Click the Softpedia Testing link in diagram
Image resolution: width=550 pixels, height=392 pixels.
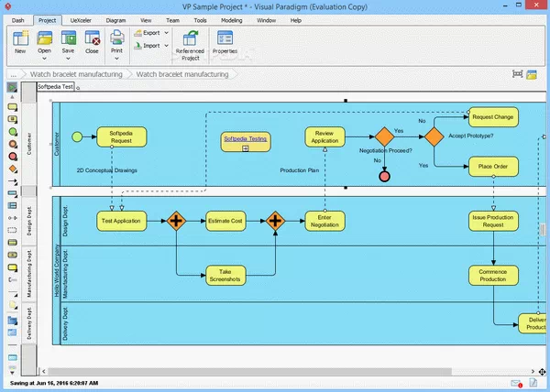(246, 138)
